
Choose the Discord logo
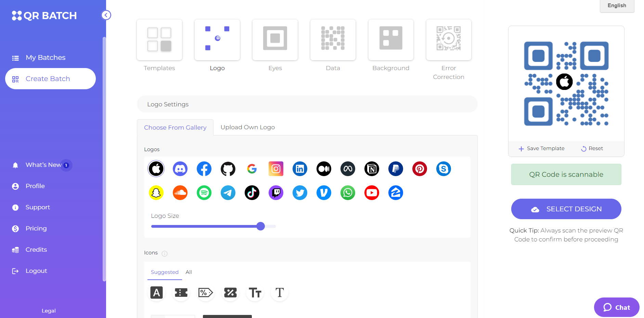click(180, 169)
